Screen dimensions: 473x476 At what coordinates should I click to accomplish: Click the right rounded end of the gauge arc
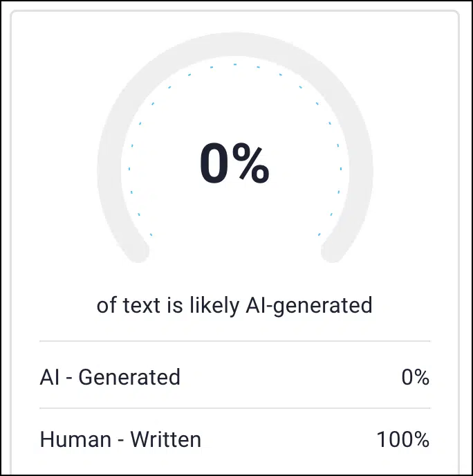[x=333, y=250]
